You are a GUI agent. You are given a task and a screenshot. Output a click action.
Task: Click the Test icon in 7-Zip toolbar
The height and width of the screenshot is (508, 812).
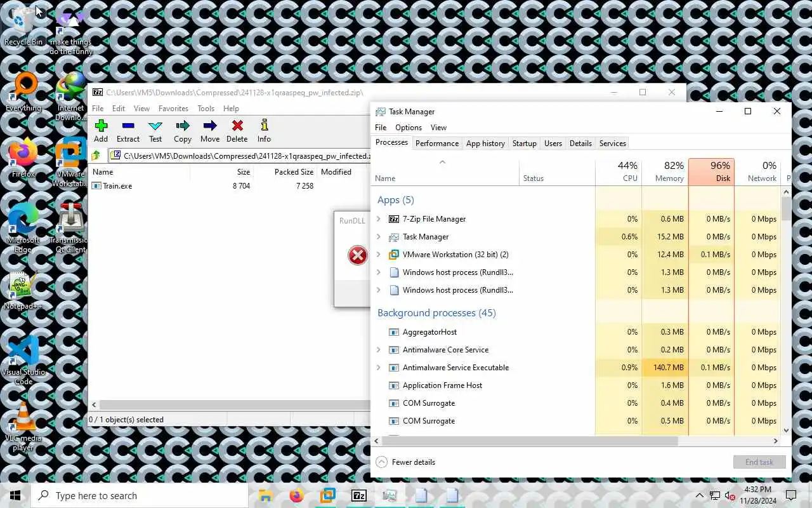155,126
